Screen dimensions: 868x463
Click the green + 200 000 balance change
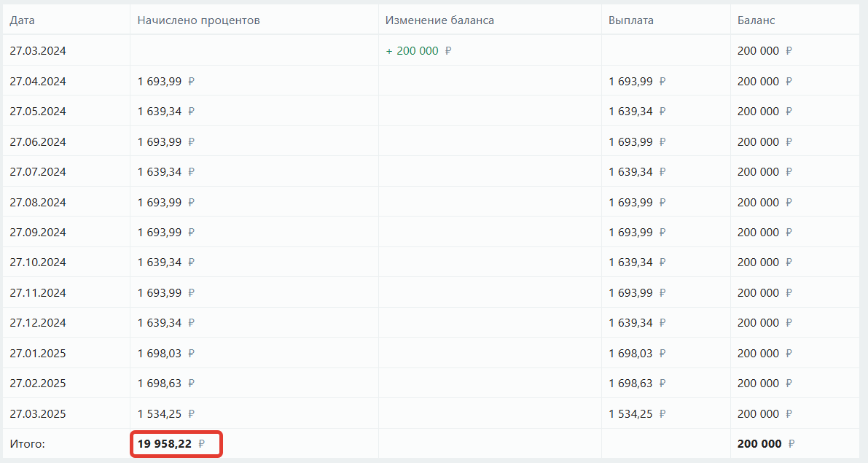[413, 51]
